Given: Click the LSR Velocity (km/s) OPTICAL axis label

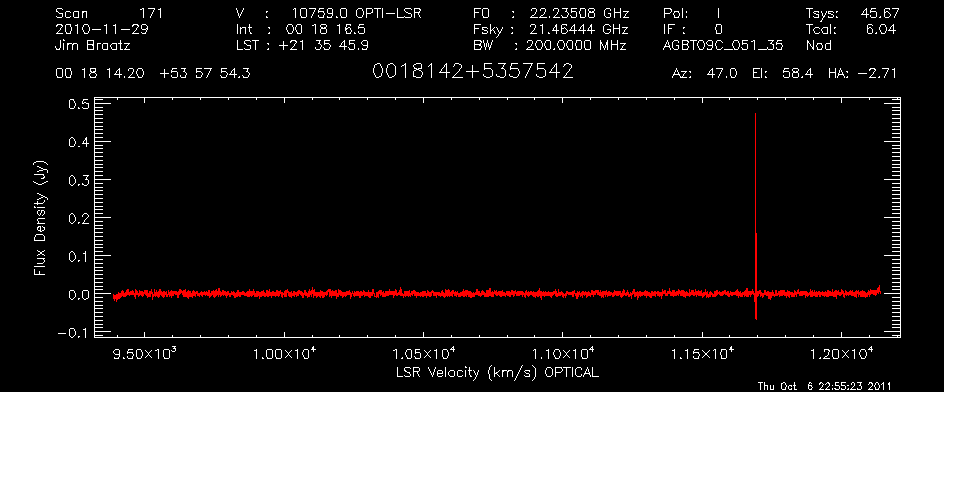Looking at the screenshot, I should pyautogui.click(x=498, y=372).
